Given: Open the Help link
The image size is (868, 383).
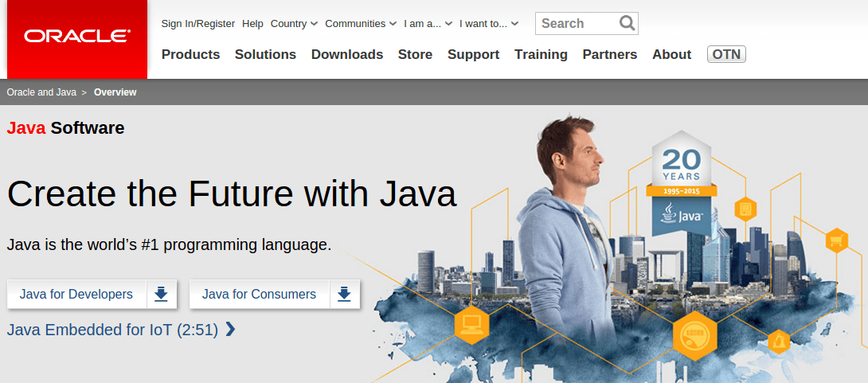Looking at the screenshot, I should point(252,24).
